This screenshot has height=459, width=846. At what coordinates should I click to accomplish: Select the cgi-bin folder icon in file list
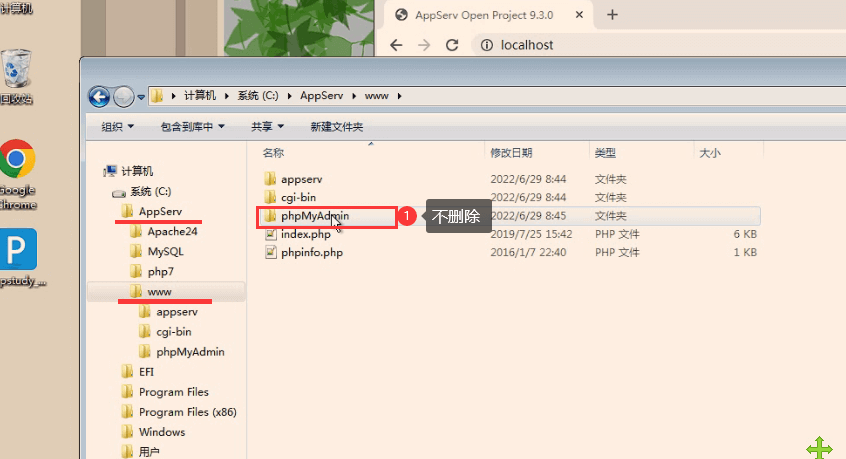[270, 197]
